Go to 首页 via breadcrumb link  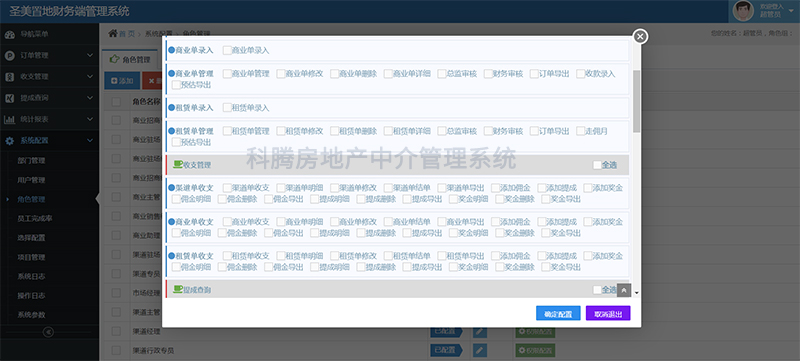(x=127, y=34)
